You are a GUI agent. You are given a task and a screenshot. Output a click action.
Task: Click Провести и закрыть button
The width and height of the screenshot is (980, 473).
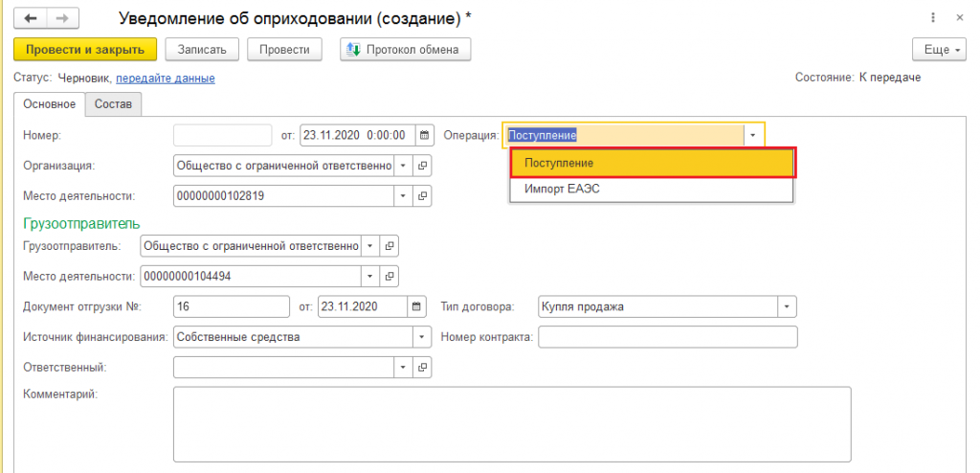tap(85, 50)
